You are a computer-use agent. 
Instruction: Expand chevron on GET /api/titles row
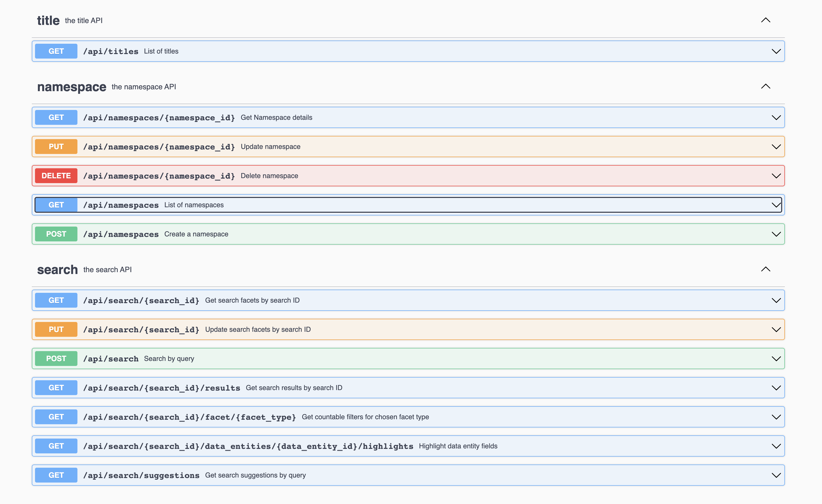(776, 51)
